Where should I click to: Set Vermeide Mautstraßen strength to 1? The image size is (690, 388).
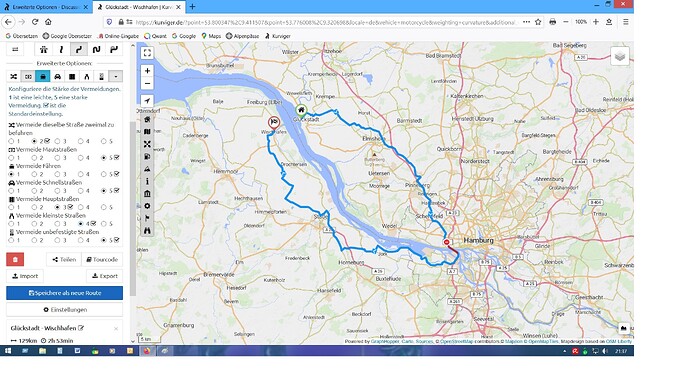pos(11,157)
